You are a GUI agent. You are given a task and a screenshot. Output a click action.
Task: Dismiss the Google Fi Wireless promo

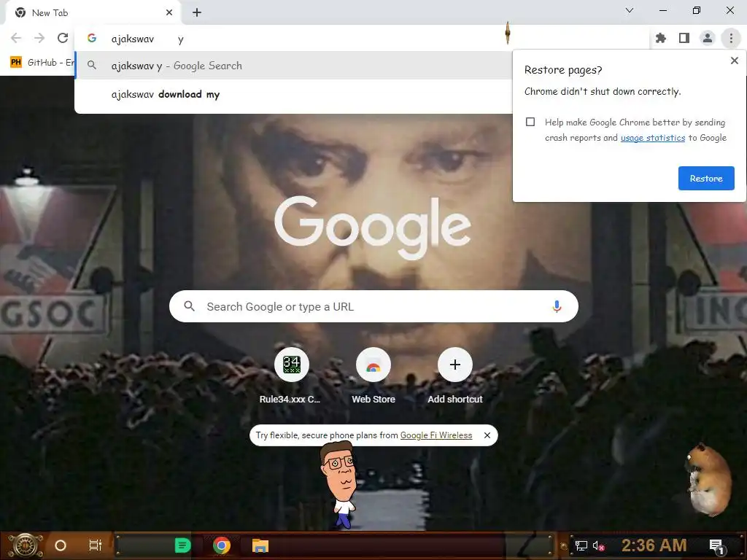(x=487, y=435)
